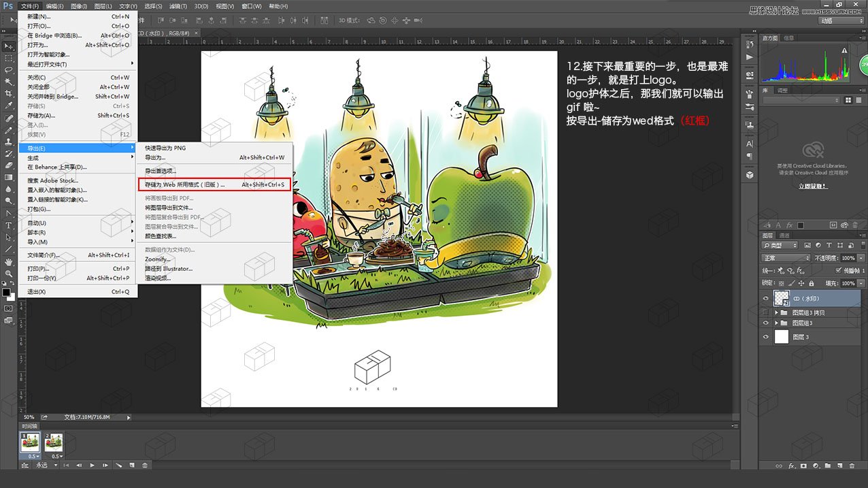Select frame 2 thumbnail in the timeline

pos(53,442)
